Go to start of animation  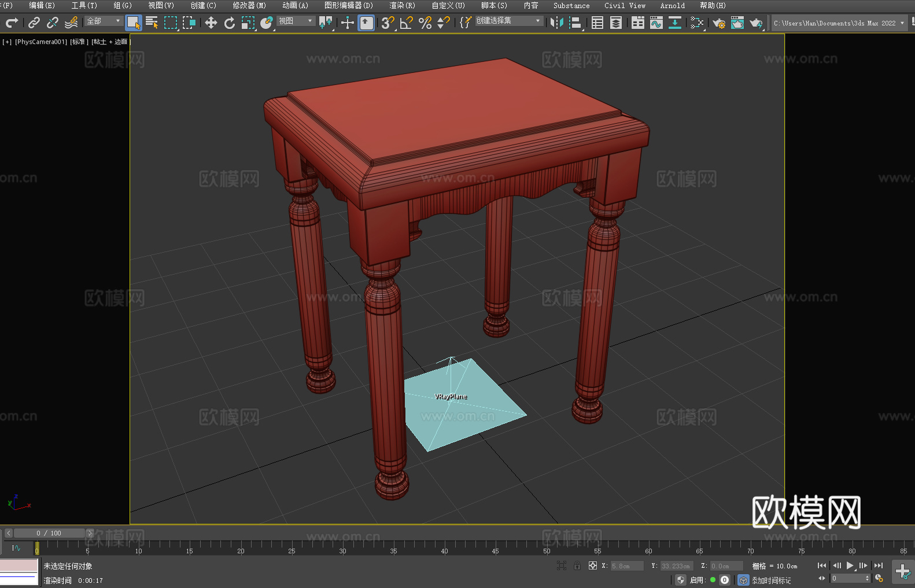(x=821, y=565)
